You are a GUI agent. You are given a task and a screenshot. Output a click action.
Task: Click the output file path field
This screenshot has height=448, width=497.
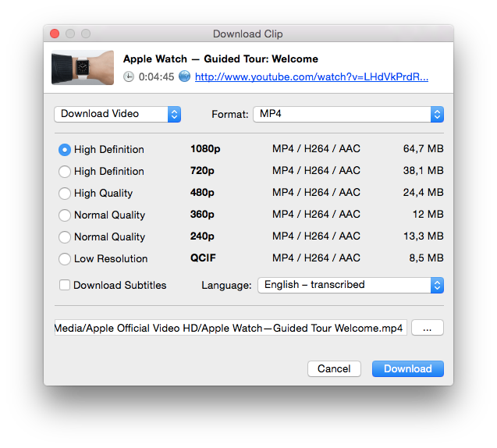[x=230, y=328]
